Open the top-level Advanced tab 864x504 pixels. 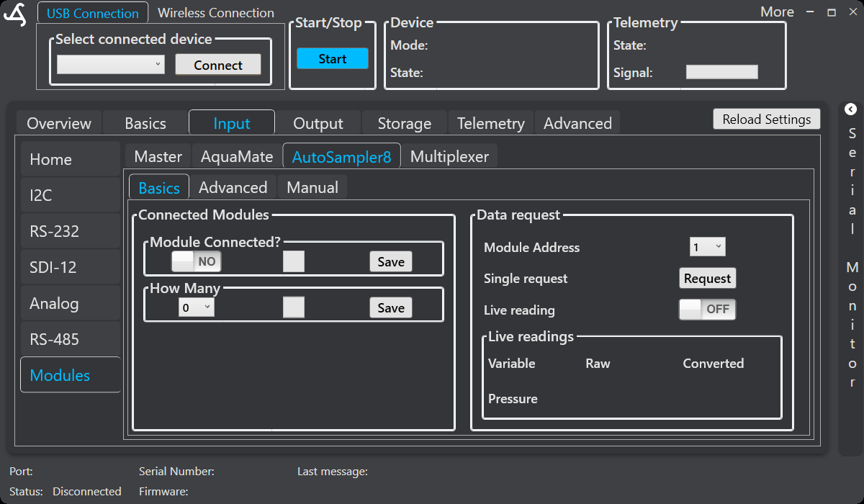tap(577, 123)
